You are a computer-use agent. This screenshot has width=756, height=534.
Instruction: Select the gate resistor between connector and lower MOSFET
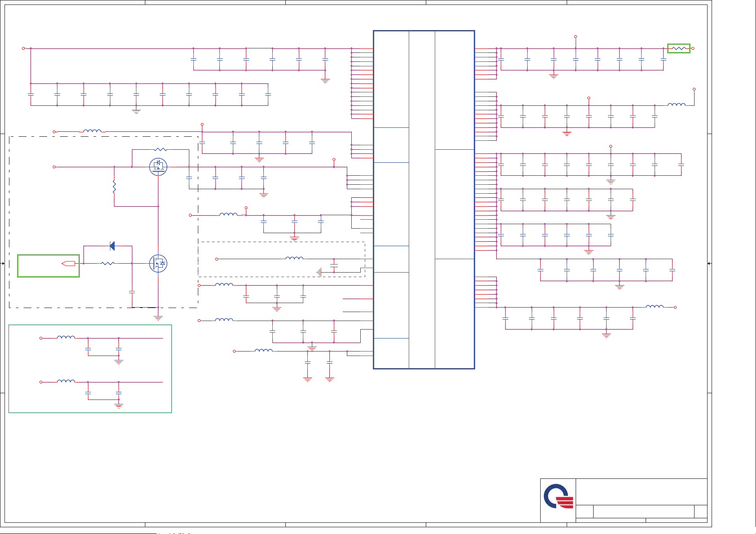point(108,263)
